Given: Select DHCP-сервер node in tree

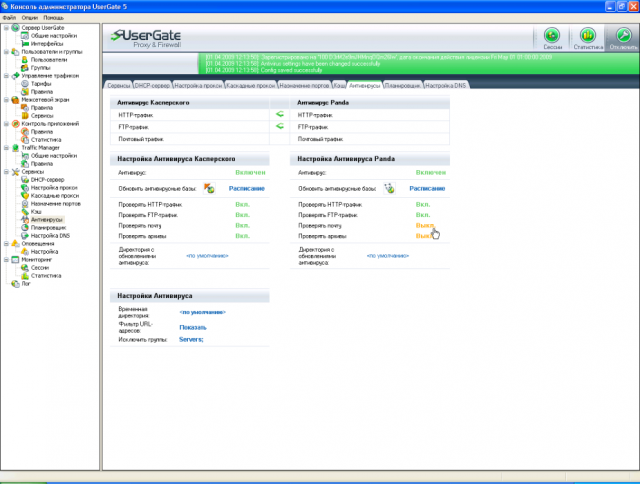Looking at the screenshot, I should [47, 180].
